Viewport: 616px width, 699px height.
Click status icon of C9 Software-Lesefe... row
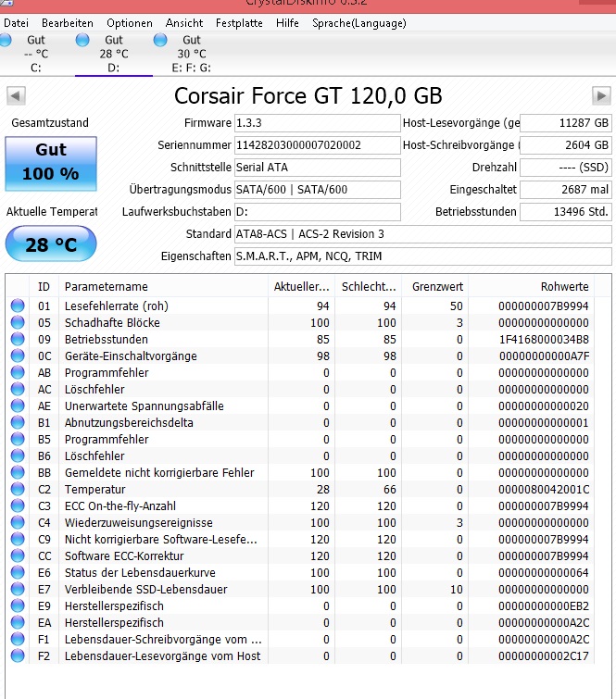pyautogui.click(x=18, y=539)
